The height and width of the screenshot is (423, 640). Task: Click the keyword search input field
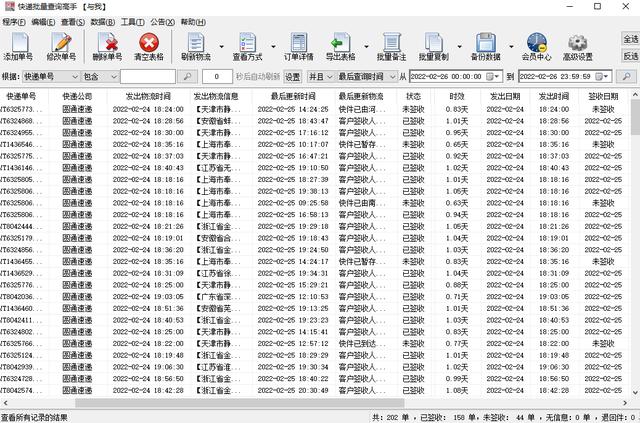pyautogui.click(x=148, y=76)
